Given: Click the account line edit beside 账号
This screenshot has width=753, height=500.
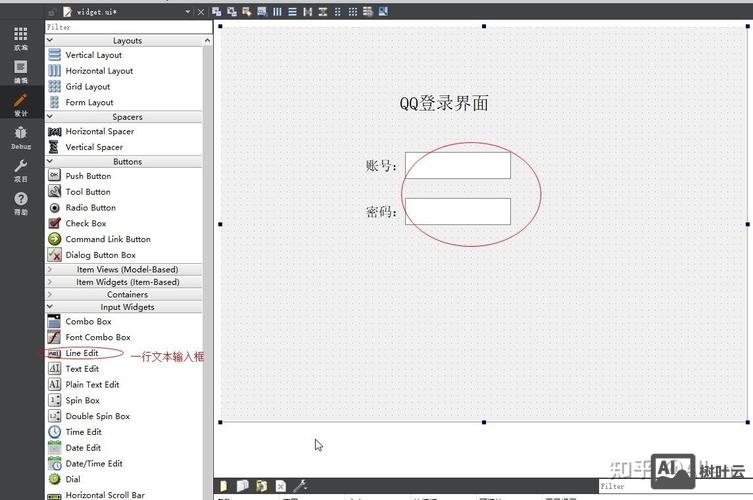Looking at the screenshot, I should [x=458, y=165].
